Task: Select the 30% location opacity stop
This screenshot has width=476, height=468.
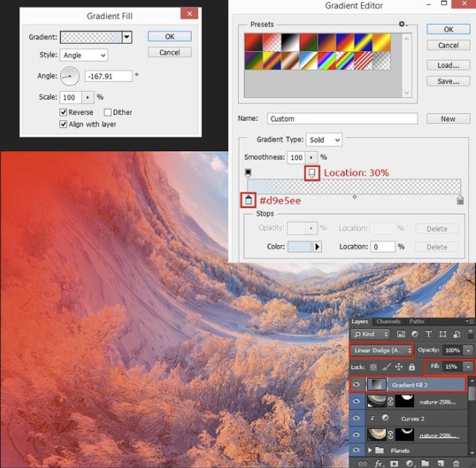Action: click(x=312, y=174)
